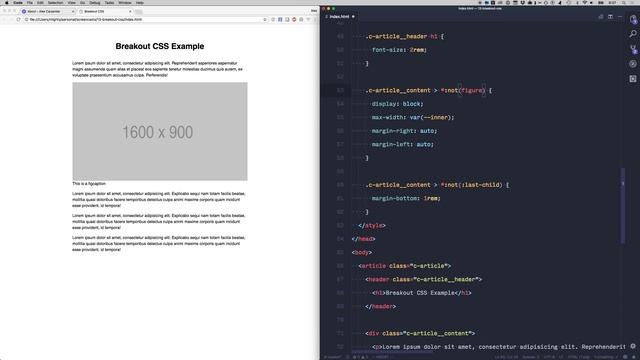Click Wi-Fi icon in macOS menu bar

tap(585, 2)
